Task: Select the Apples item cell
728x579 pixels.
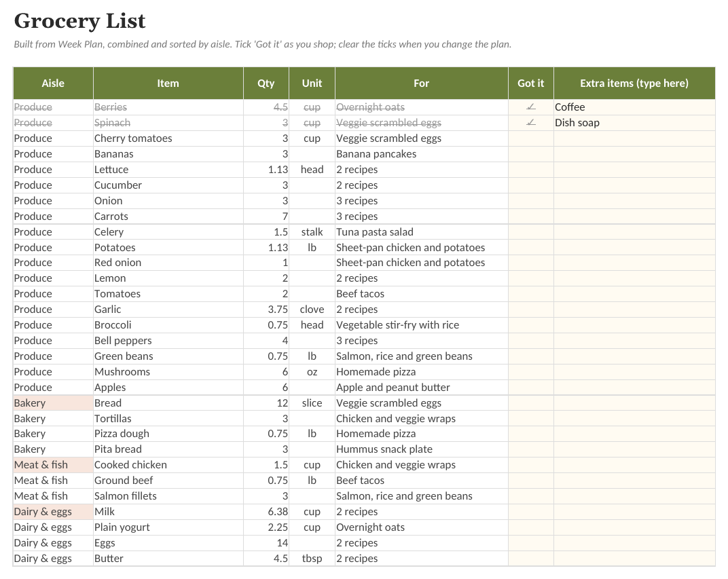Action: click(168, 388)
